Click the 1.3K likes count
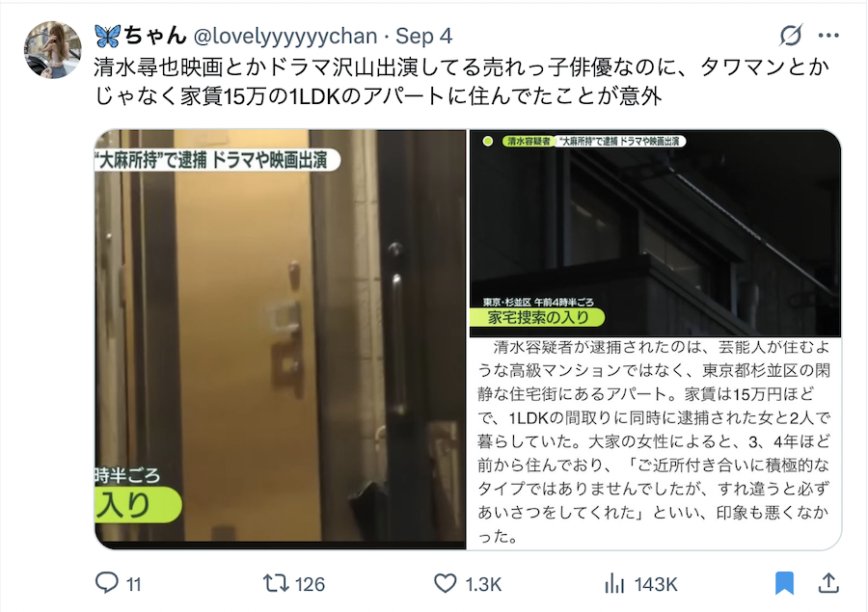Viewport: 868px width, 612px height. pyautogui.click(x=483, y=584)
